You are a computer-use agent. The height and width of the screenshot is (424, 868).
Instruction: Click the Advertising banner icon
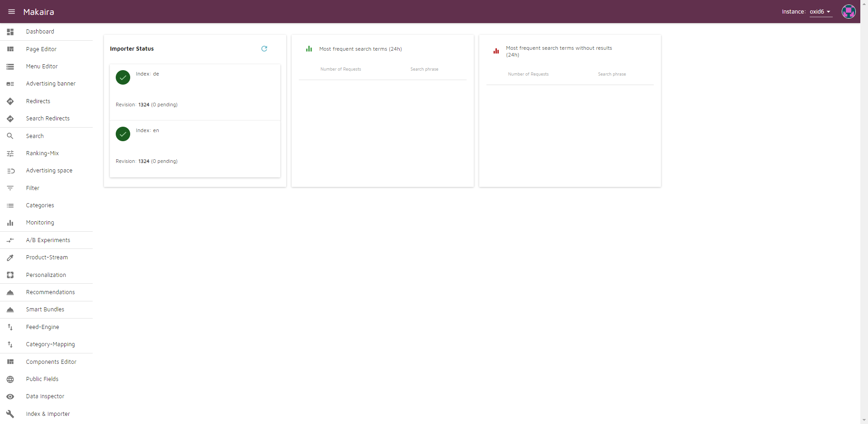[x=10, y=84]
